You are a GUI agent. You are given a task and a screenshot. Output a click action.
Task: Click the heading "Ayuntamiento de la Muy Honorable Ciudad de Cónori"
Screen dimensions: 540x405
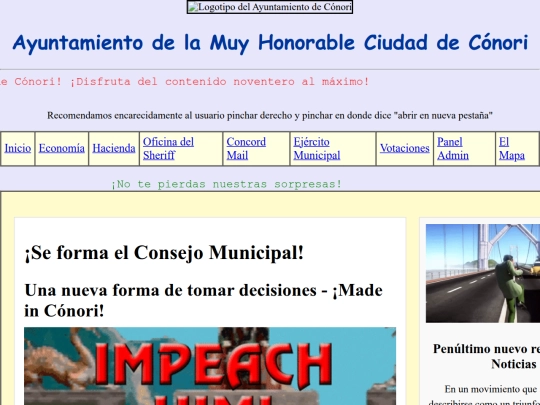click(270, 43)
